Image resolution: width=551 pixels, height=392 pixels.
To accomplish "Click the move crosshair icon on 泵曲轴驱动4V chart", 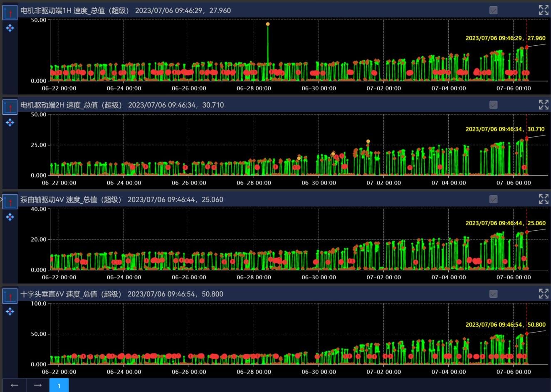I will [10, 217].
